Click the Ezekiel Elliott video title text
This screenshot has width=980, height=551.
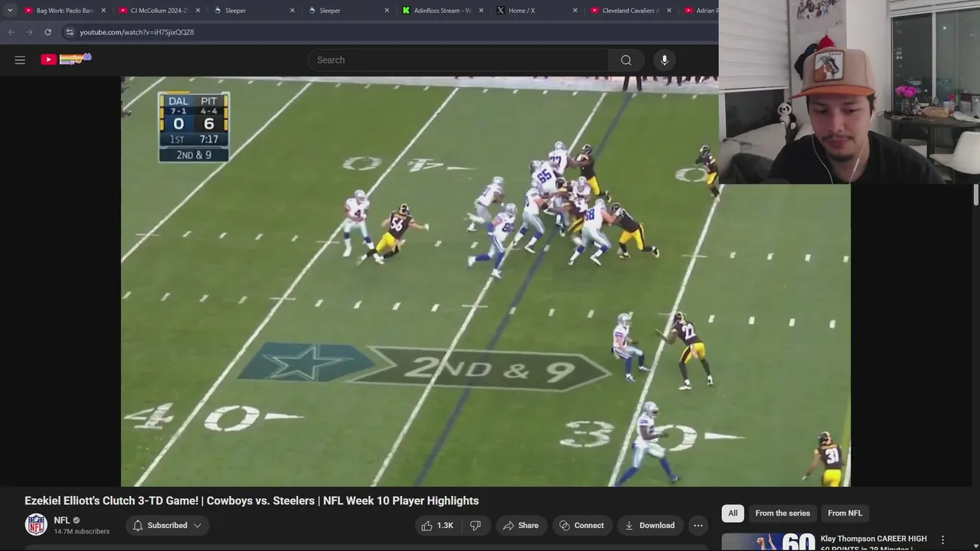pos(252,500)
